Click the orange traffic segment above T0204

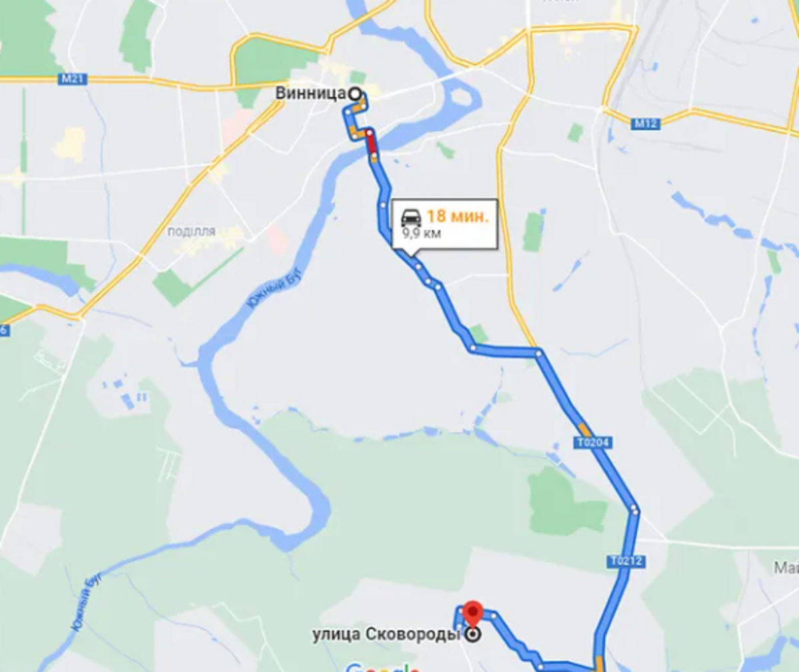coord(584,427)
